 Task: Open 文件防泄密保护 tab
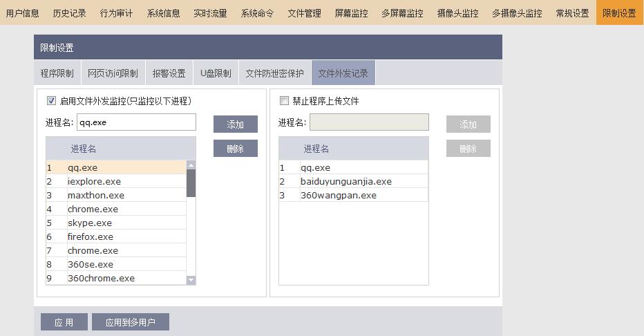274,73
